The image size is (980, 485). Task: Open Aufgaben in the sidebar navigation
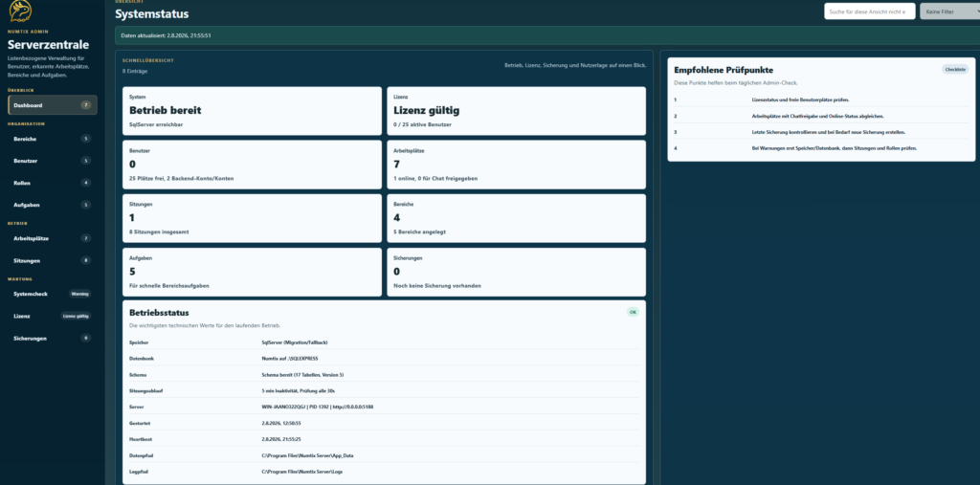click(x=53, y=205)
